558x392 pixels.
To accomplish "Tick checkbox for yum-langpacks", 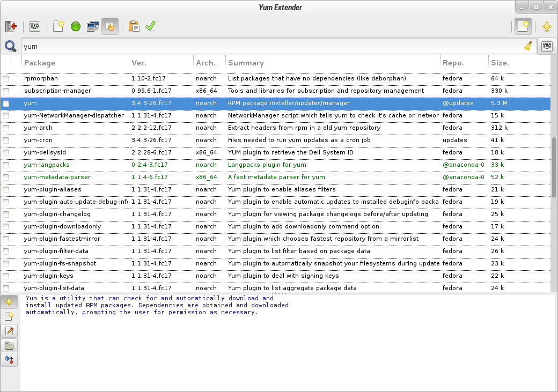I will (x=6, y=165).
